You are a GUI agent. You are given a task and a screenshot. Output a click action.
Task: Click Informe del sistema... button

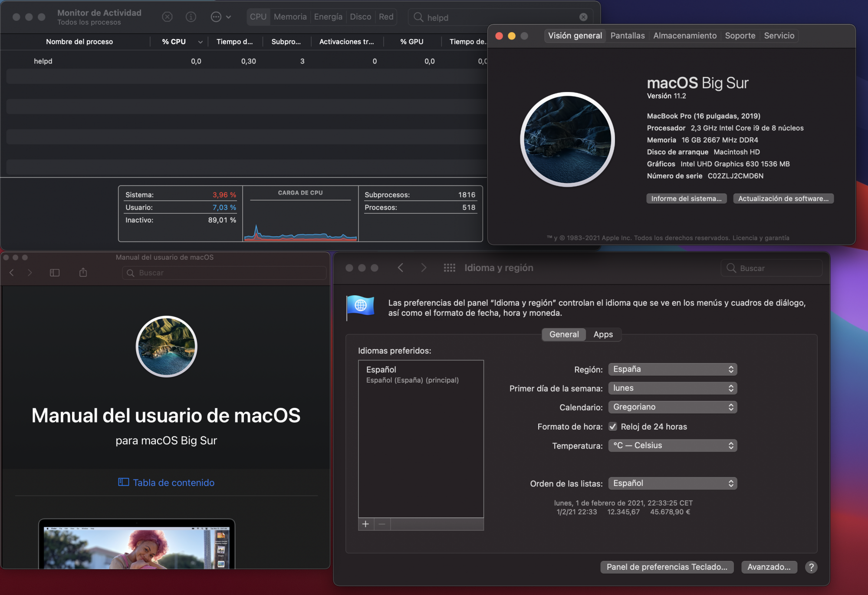tap(687, 198)
